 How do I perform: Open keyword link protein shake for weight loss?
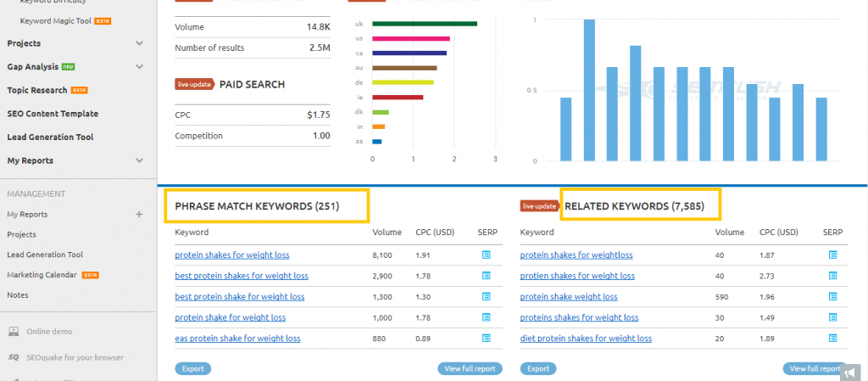(231, 318)
